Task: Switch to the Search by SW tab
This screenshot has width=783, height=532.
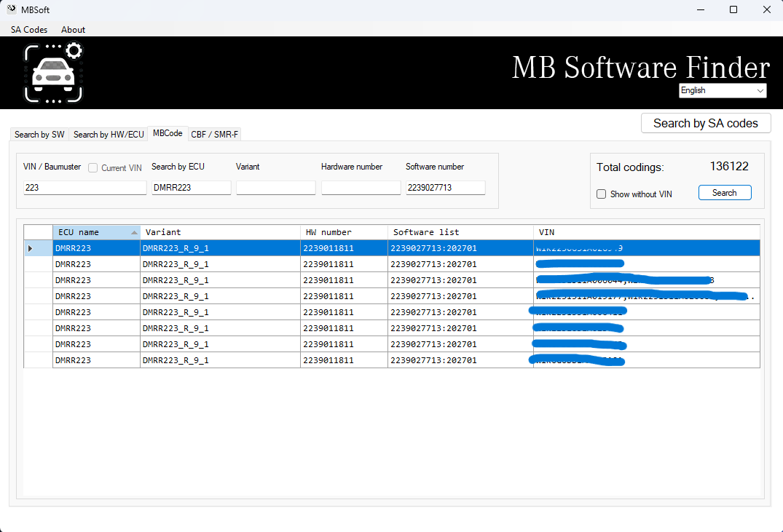Action: point(39,134)
